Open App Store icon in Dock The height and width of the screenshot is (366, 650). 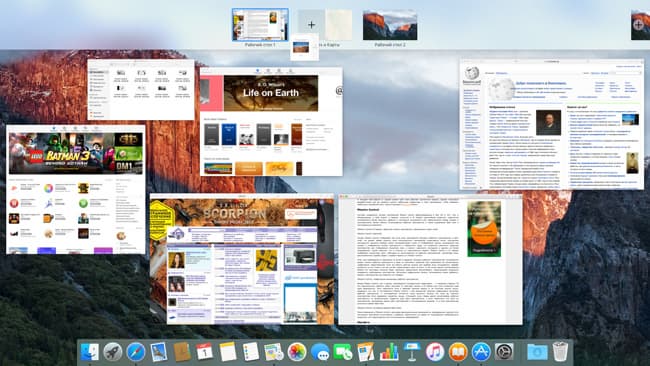pyautogui.click(x=481, y=352)
